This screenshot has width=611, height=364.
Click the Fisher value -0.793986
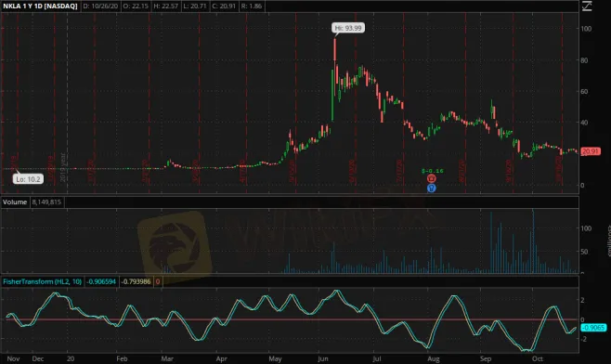coord(136,281)
